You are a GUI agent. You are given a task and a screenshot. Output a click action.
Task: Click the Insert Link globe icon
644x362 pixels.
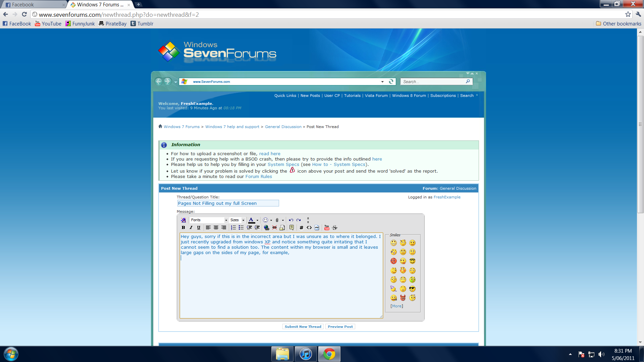click(267, 228)
